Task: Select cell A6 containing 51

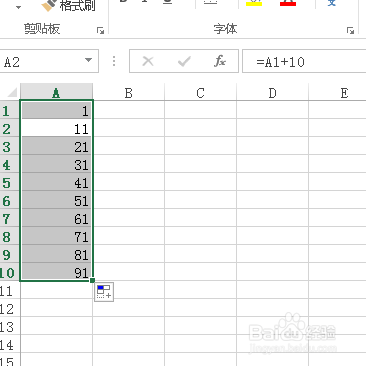Action: point(56,200)
